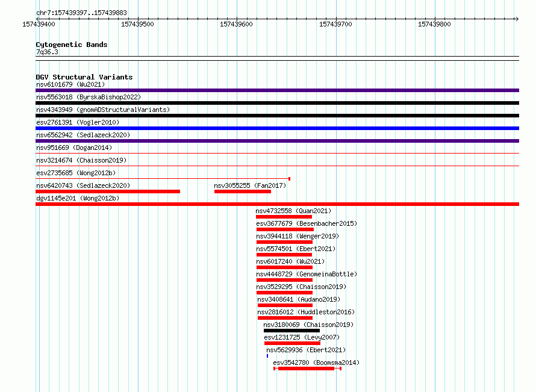The image size is (536, 392).
Task: Click red bar under nsv3055255 Fan2017
Action: point(243,191)
